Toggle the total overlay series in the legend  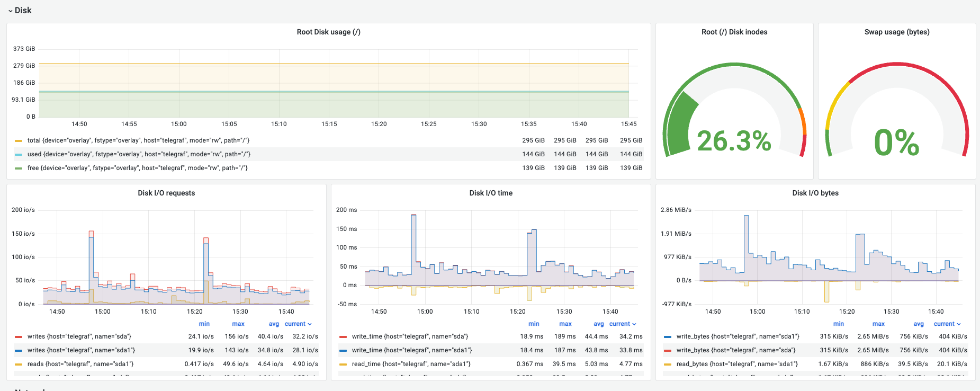(x=138, y=140)
